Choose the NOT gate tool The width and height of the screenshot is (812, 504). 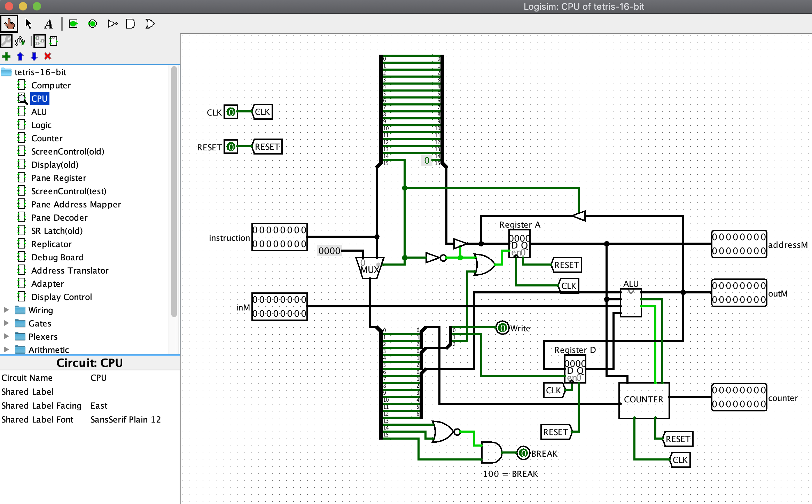click(x=112, y=24)
